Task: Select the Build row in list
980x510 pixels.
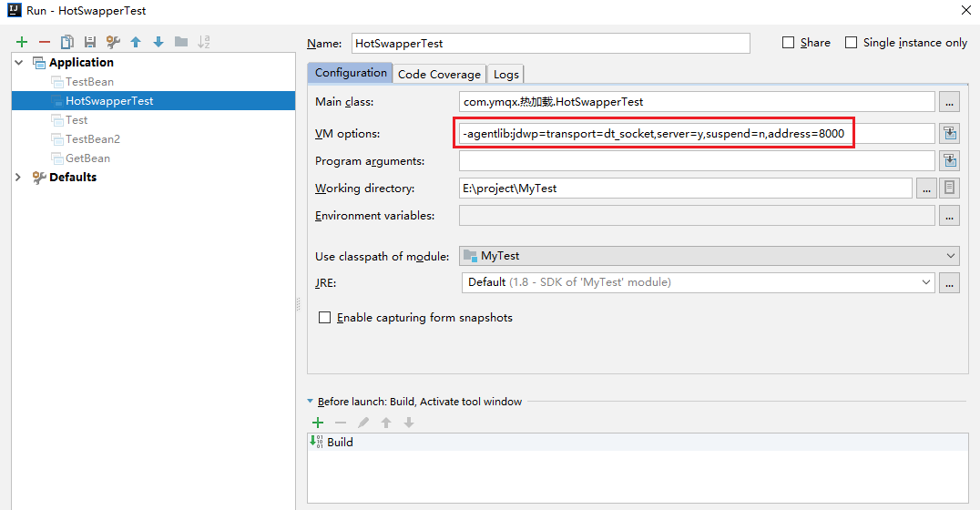Action: (638, 442)
